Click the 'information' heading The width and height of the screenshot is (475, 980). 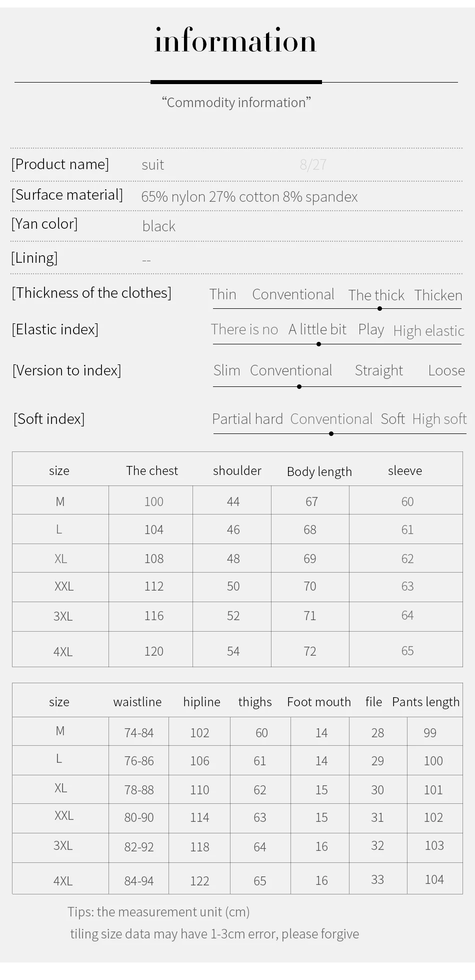coord(235,41)
